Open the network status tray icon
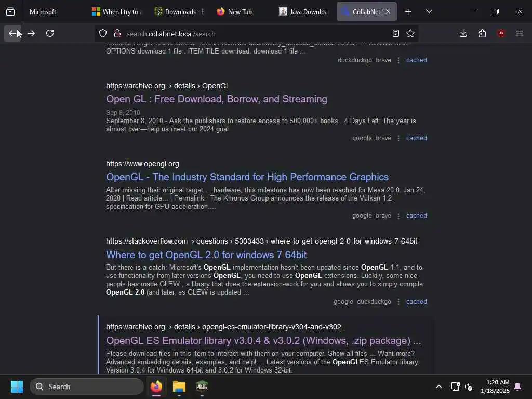Viewport: 532px width, 399px height. [x=455, y=387]
